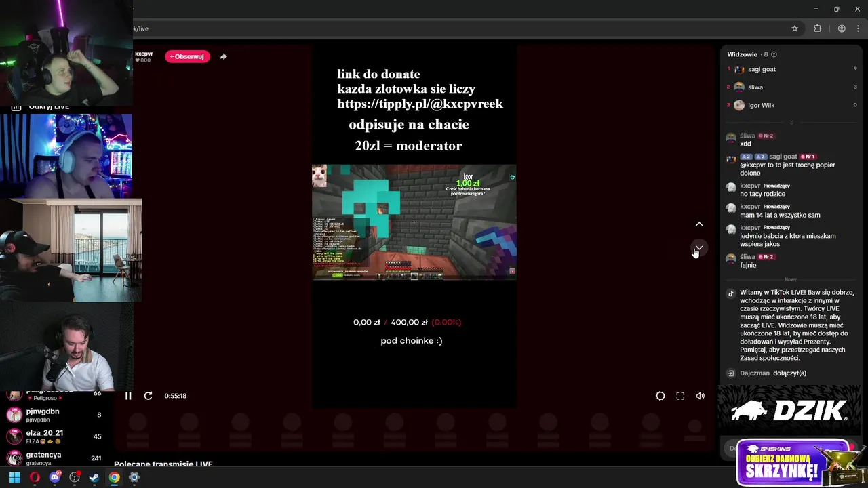
Task: Reload the stream with the refresh icon
Action: pyautogui.click(x=148, y=396)
